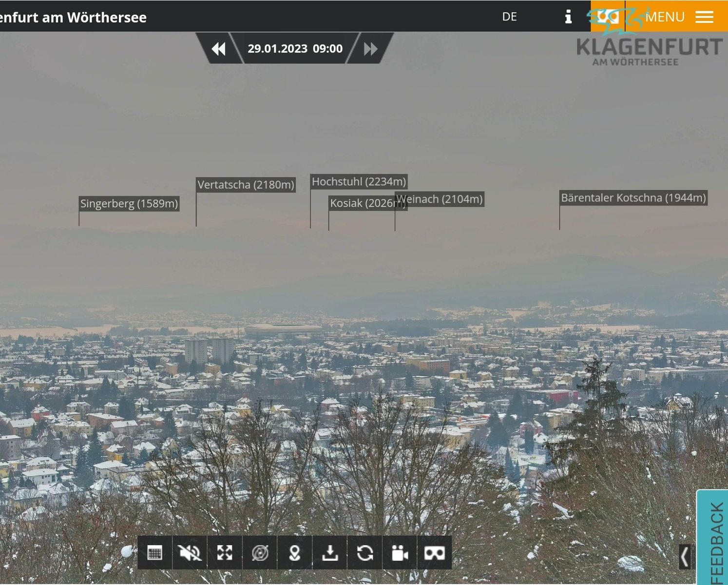
Task: Open the calendar archive icon
Action: click(x=154, y=553)
